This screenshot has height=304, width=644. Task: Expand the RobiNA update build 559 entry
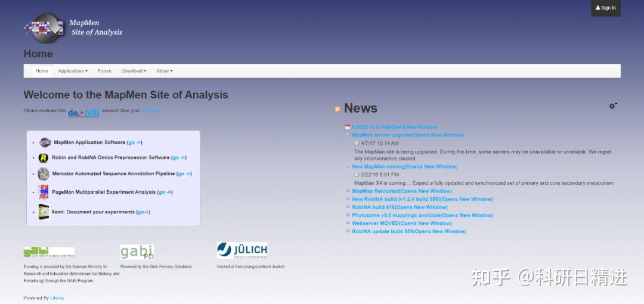tap(348, 231)
